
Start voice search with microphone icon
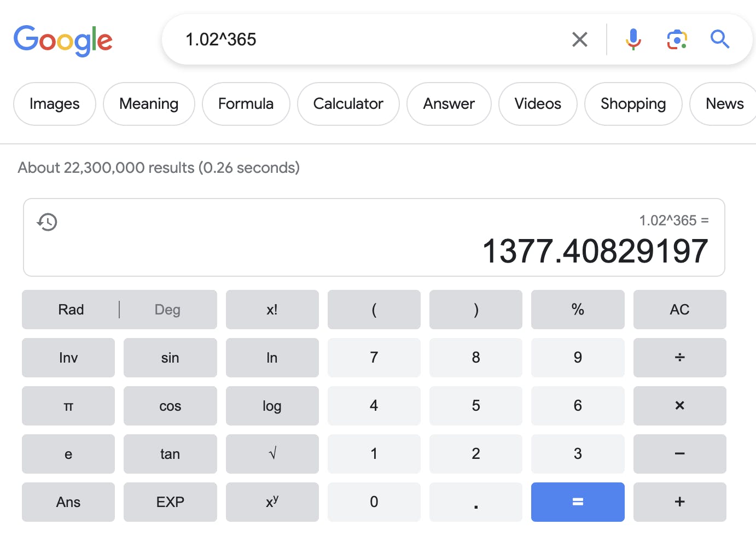click(x=633, y=39)
